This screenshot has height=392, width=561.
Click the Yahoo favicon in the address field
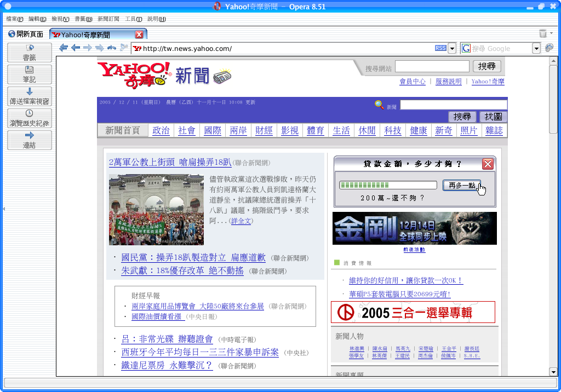[137, 48]
